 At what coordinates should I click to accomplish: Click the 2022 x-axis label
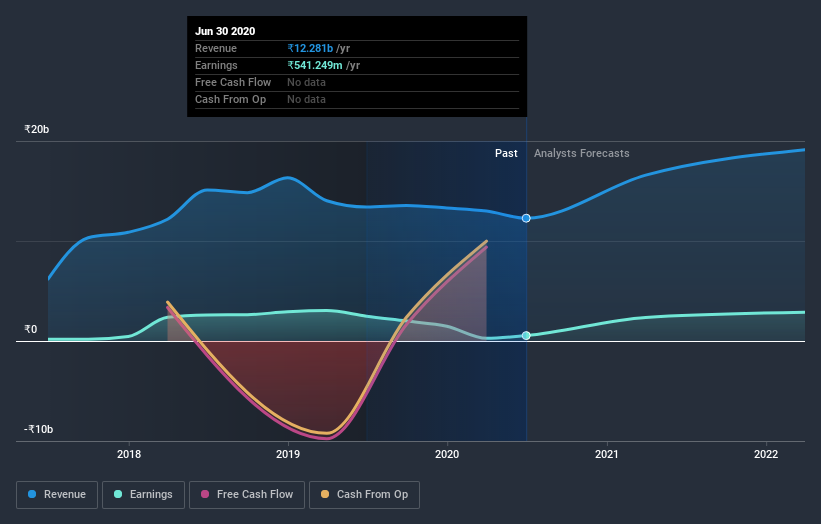point(766,454)
